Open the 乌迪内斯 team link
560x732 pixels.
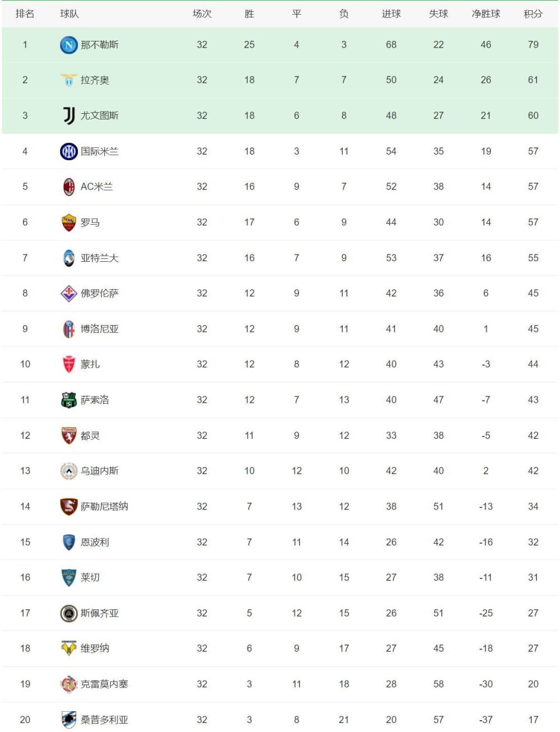click(100, 471)
